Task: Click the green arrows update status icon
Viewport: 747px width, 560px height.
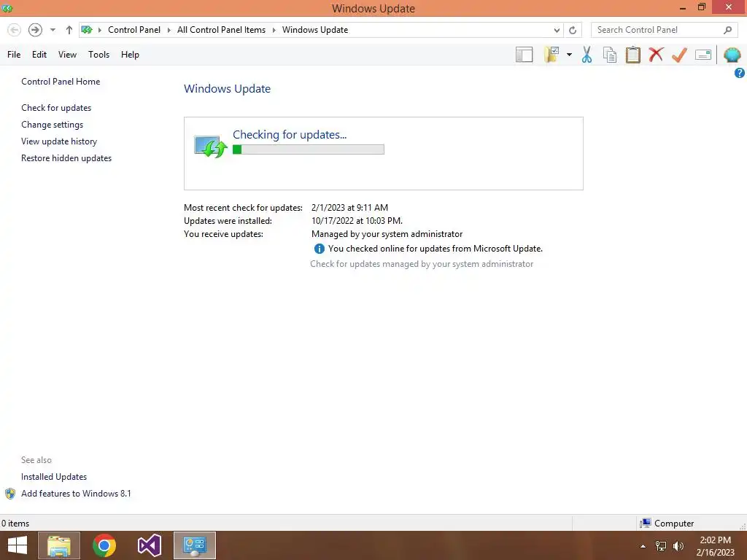Action: point(211,146)
